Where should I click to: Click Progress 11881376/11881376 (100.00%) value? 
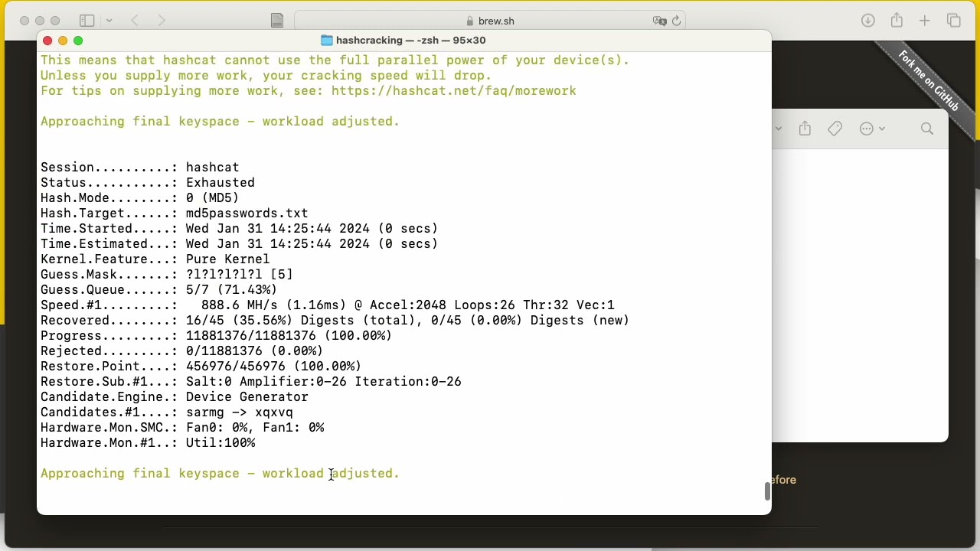(289, 336)
